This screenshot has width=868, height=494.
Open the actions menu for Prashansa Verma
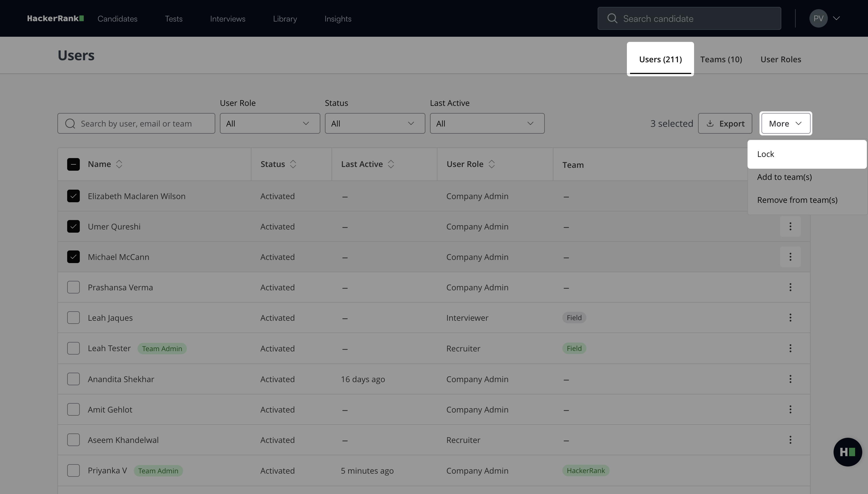(x=790, y=287)
